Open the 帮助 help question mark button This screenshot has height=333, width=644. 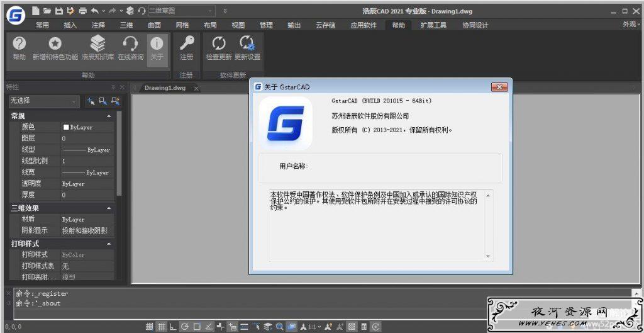(x=19, y=48)
